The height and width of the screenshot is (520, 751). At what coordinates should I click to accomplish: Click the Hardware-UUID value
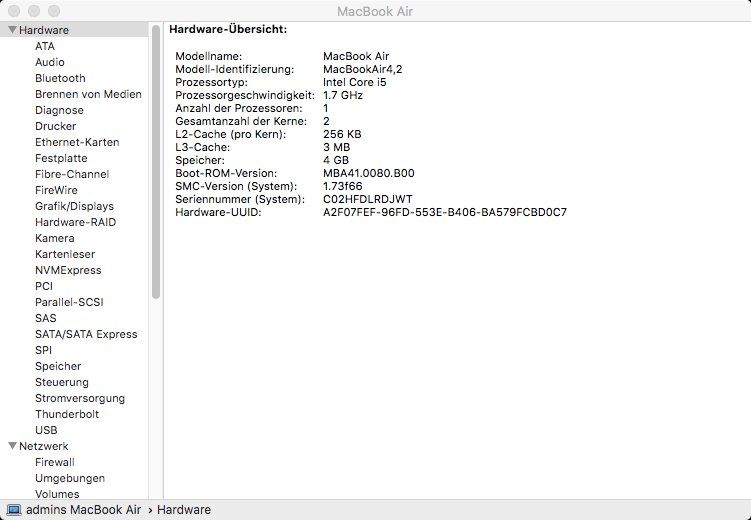[444, 212]
